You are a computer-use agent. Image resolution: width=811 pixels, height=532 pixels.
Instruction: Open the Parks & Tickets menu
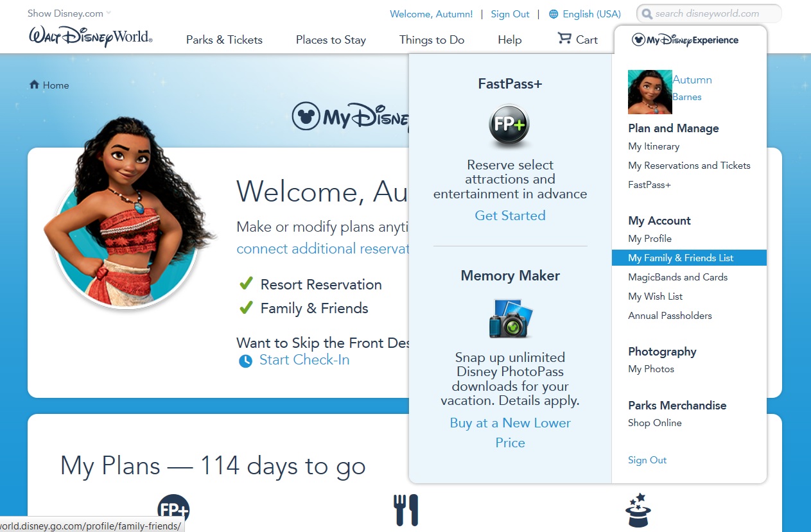pos(224,40)
